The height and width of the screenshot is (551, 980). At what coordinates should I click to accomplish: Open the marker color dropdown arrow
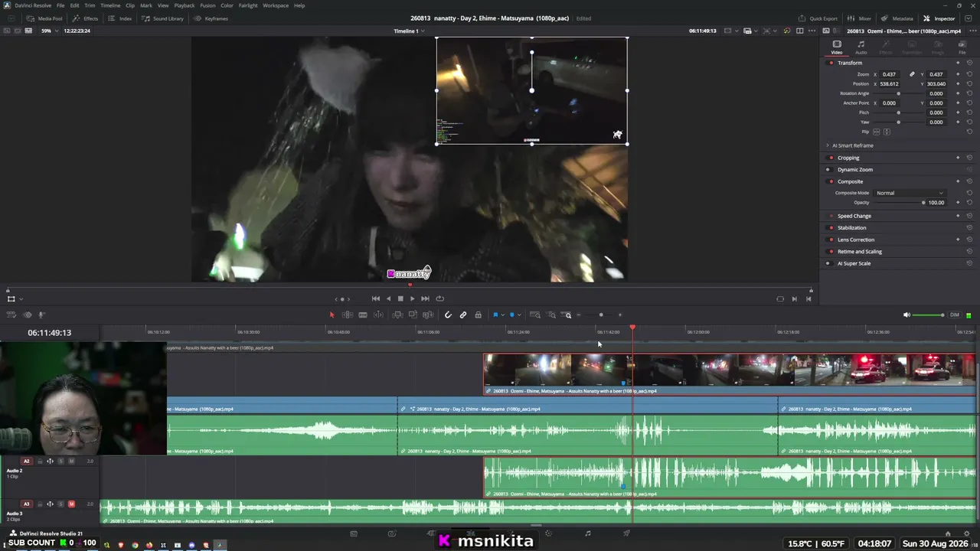click(x=519, y=315)
